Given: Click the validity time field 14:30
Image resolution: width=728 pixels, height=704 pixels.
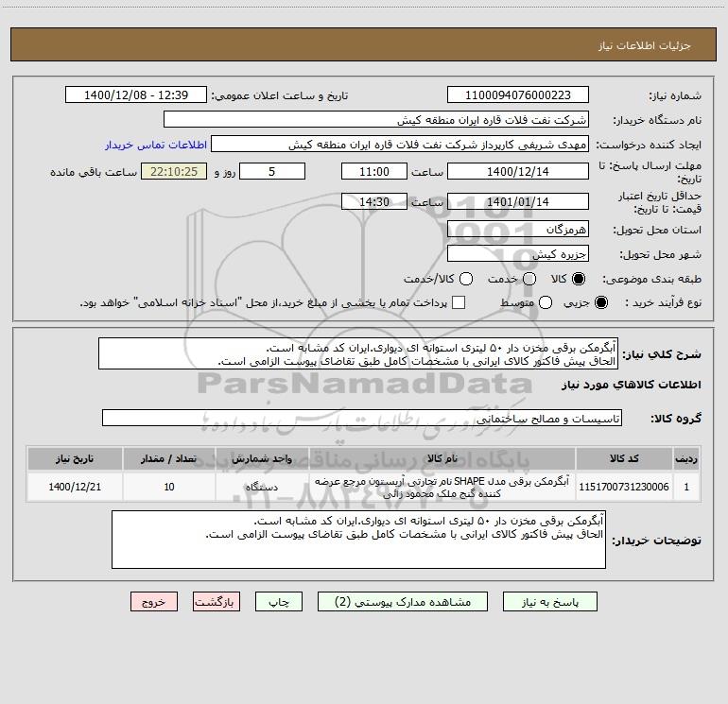Looking at the screenshot, I should click(x=374, y=201).
